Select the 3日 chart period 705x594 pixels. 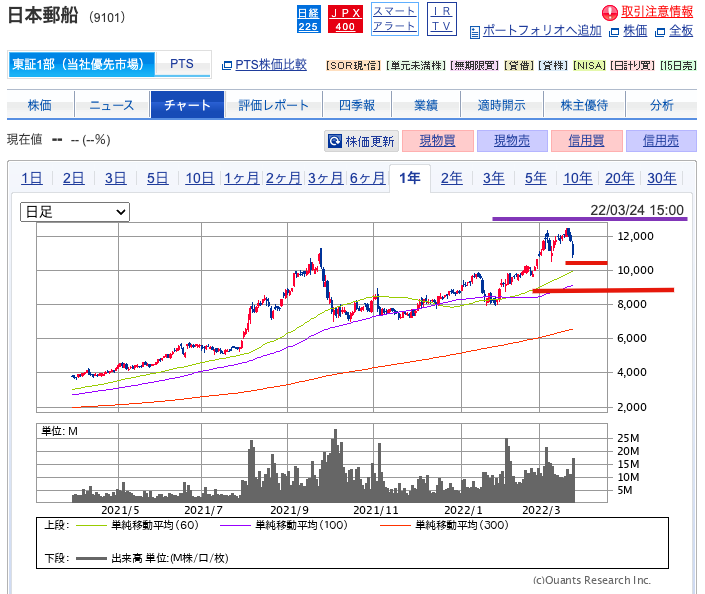pos(116,179)
